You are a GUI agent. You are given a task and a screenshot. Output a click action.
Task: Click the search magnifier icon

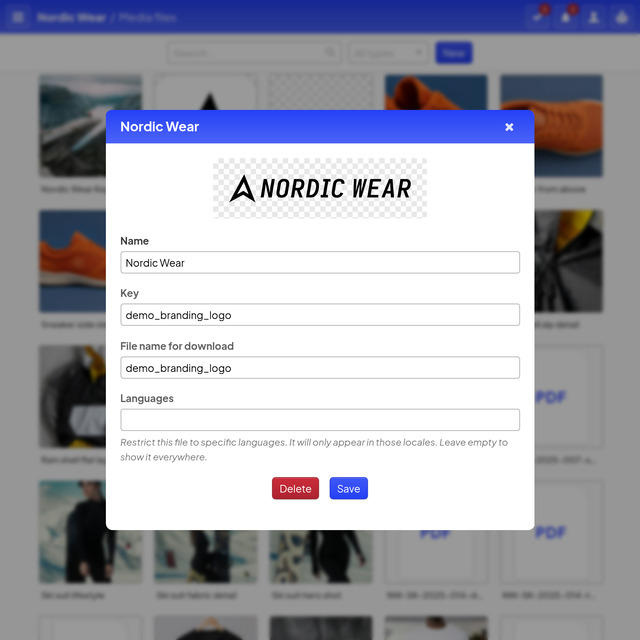[330, 53]
